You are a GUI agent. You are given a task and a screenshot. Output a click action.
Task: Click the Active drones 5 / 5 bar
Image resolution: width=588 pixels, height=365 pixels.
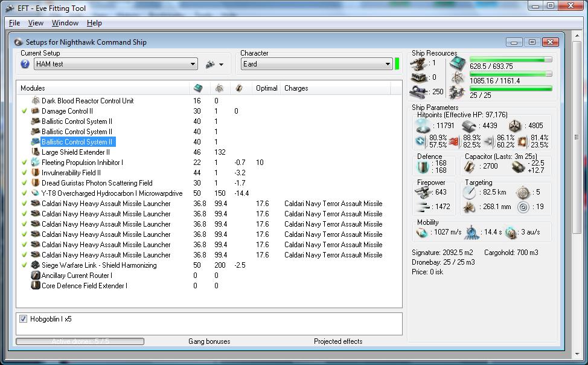coord(80,341)
